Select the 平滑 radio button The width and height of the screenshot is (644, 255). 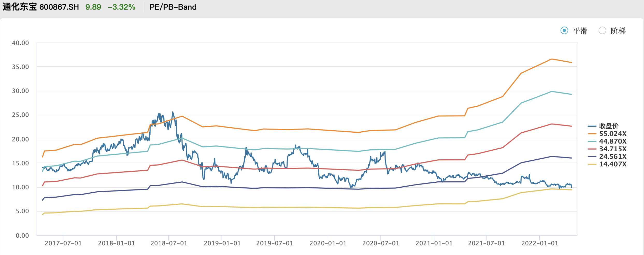point(564,31)
